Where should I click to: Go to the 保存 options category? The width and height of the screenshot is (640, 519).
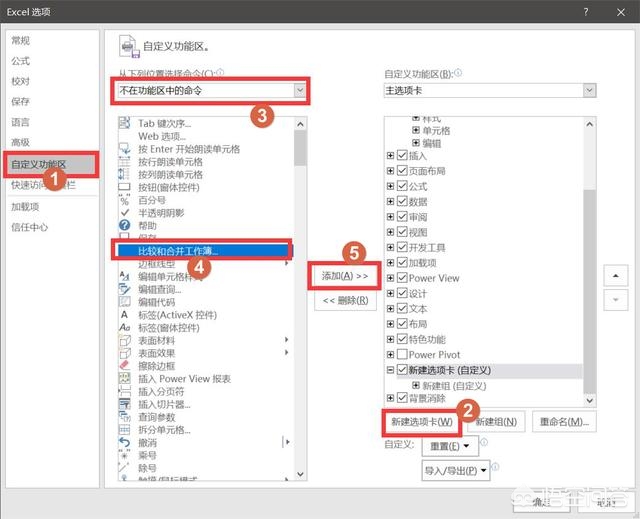click(20, 102)
